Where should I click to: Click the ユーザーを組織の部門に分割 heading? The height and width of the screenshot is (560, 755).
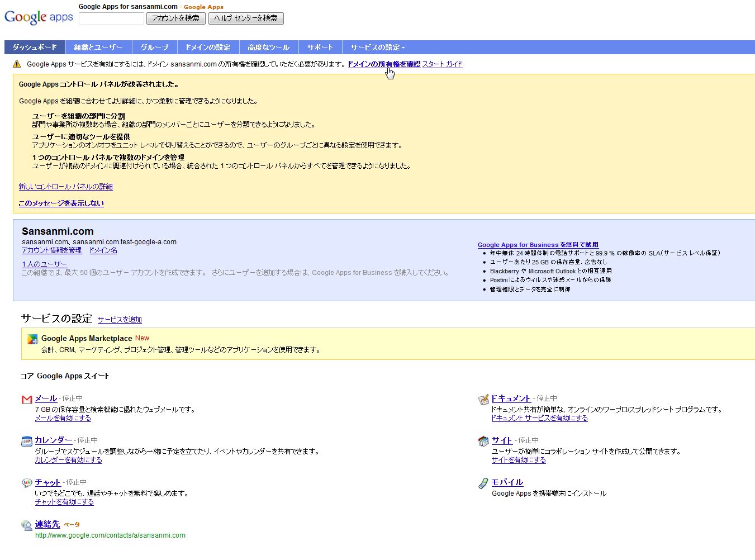click(x=79, y=116)
